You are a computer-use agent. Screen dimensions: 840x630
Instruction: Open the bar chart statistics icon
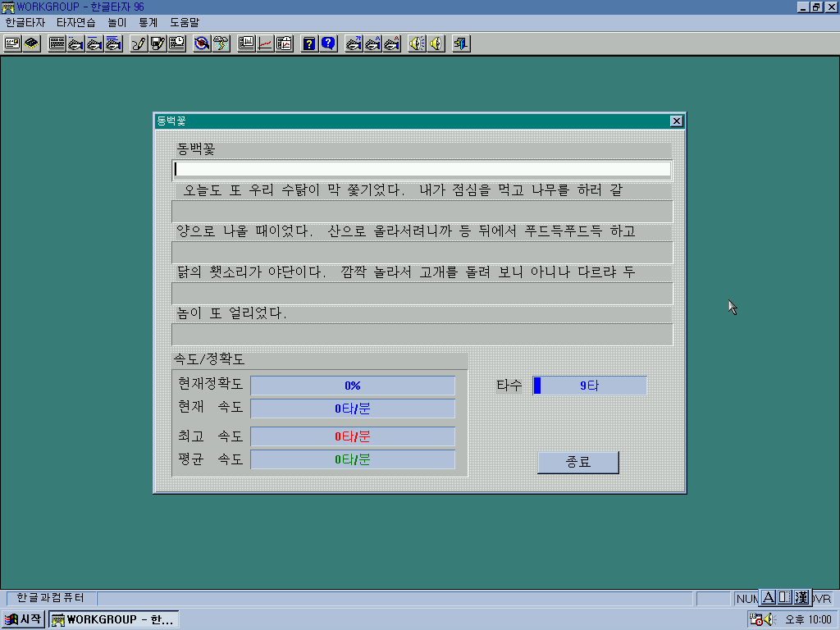point(246,43)
